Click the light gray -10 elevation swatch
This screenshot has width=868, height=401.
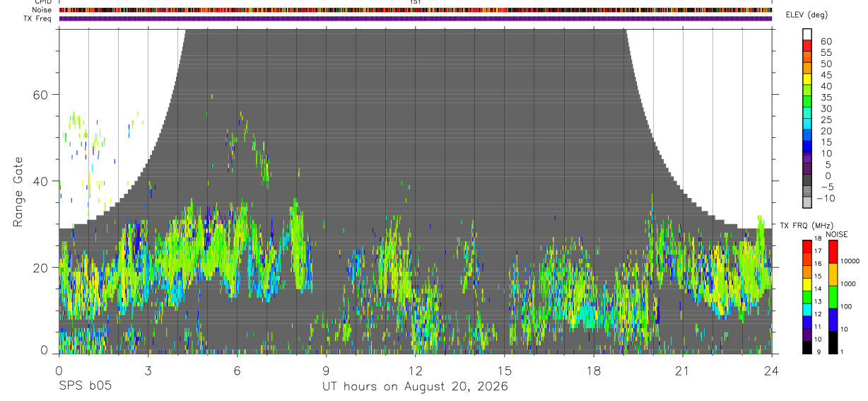click(807, 202)
